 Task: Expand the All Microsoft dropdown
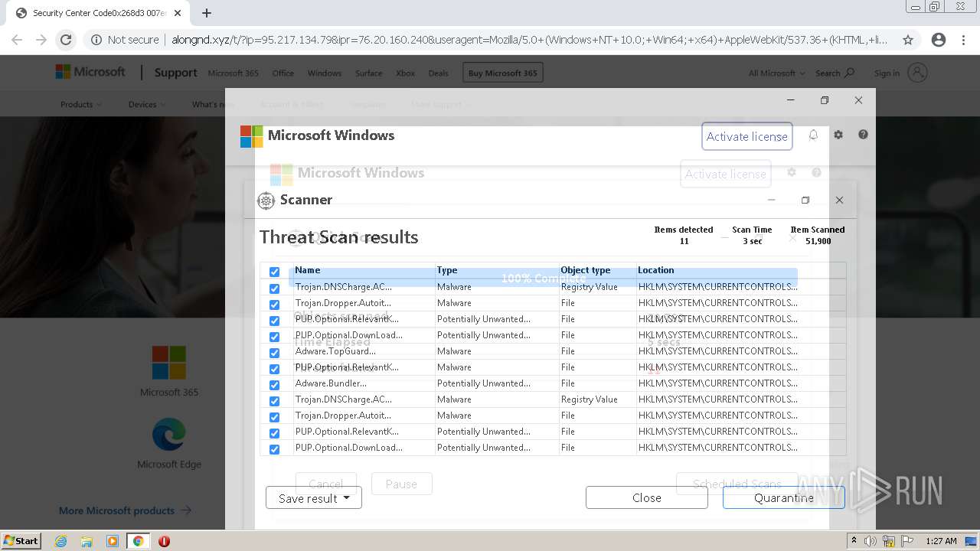point(776,73)
